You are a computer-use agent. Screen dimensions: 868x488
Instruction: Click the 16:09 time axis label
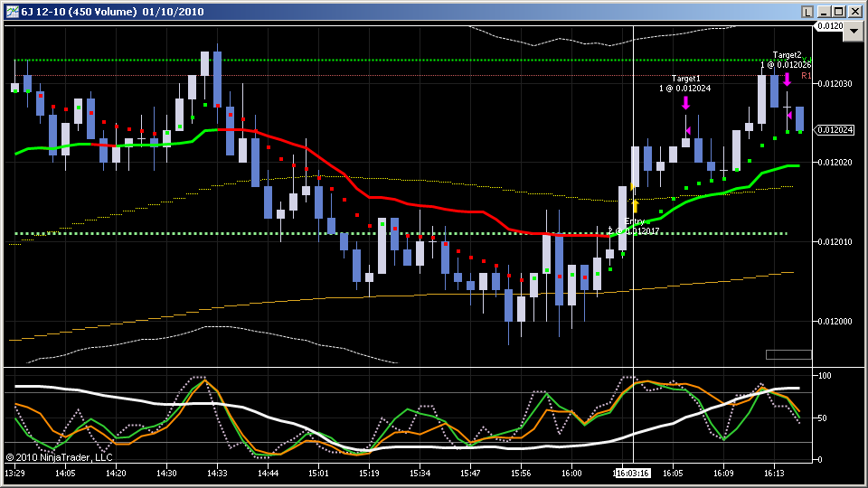(723, 473)
